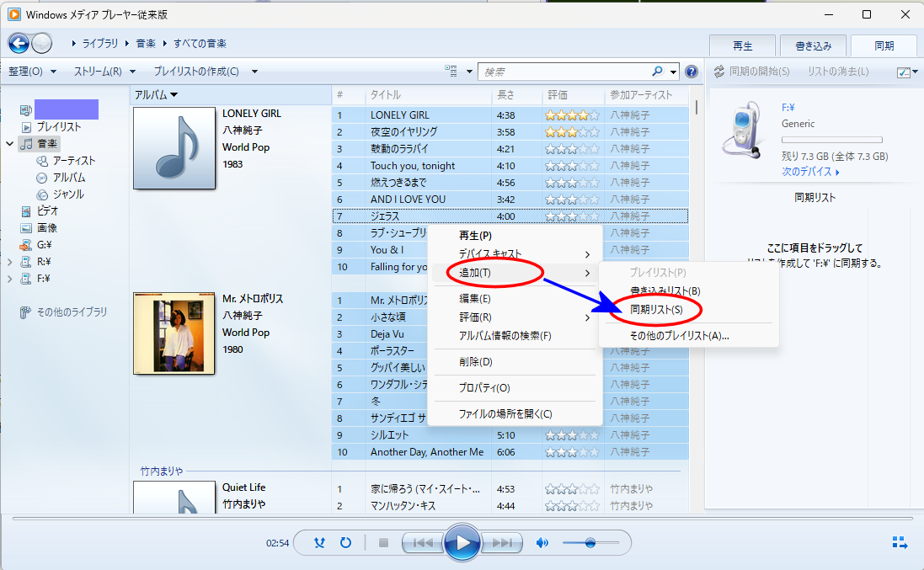Switch to the 再生 tab
Image resolution: width=924 pixels, height=570 pixels.
click(743, 46)
